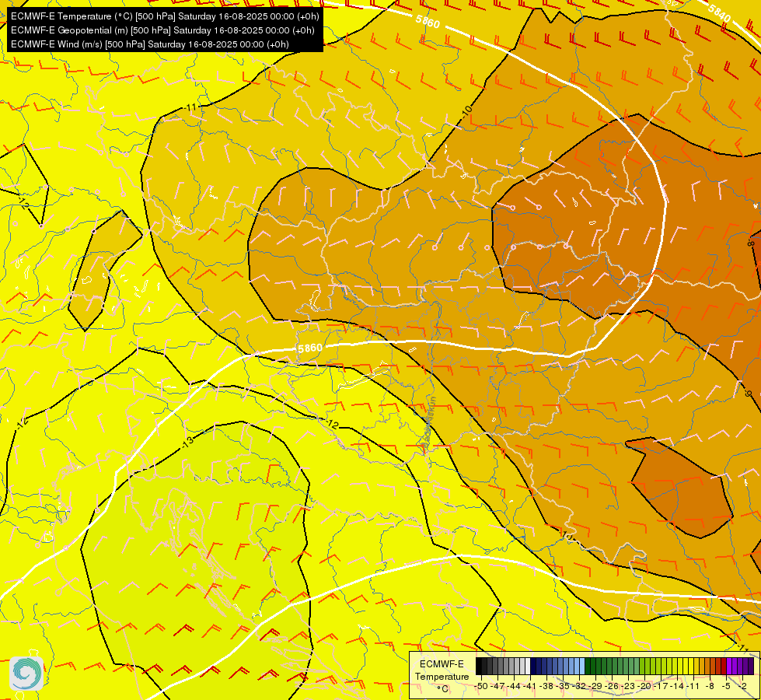Click the -38 legend tick label

546,686
